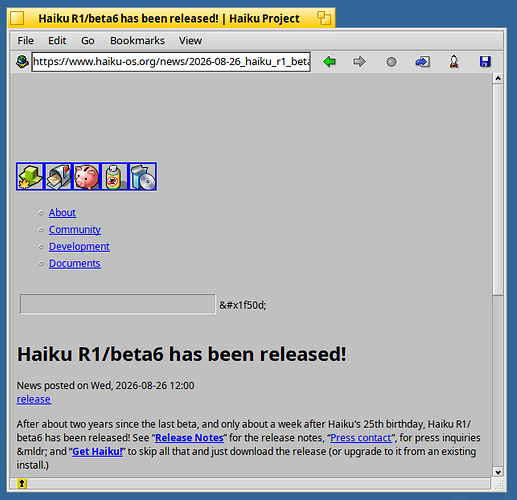Open the Edit menu

coord(57,41)
